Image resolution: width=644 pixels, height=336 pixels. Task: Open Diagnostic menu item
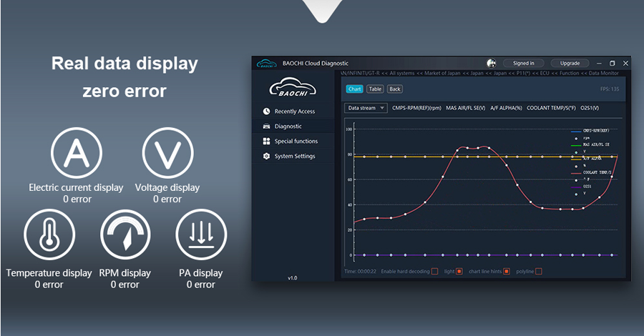pyautogui.click(x=293, y=127)
